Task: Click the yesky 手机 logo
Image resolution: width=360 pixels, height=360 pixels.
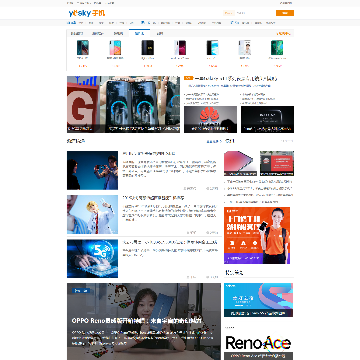Action: pos(87,13)
